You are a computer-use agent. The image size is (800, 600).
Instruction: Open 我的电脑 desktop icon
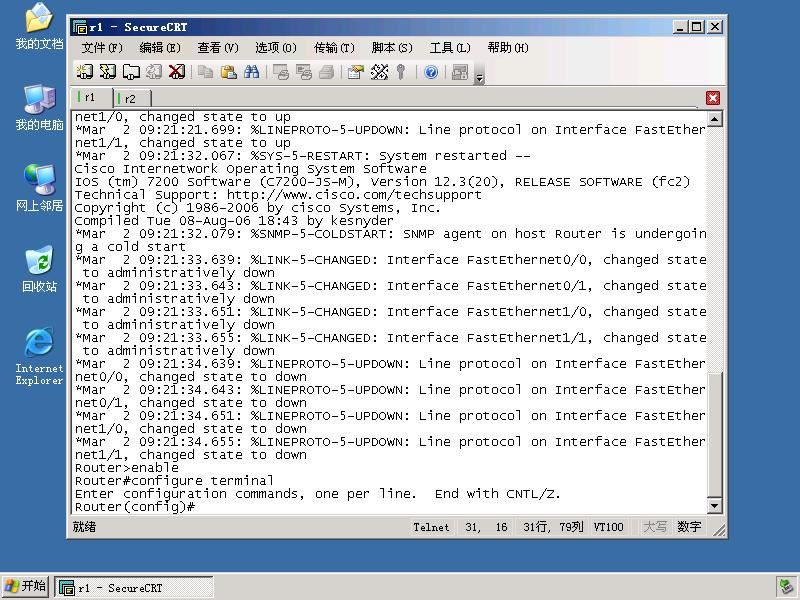coord(39,107)
